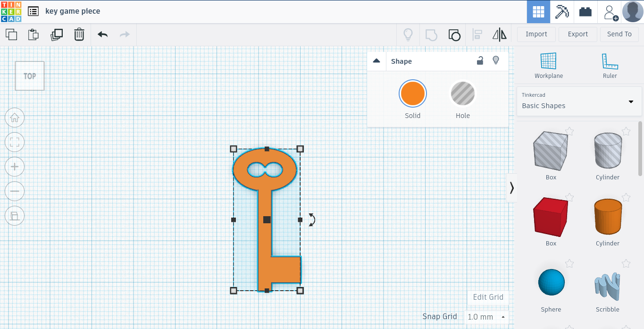
Task: Pick the red Box shape
Action: (x=551, y=217)
